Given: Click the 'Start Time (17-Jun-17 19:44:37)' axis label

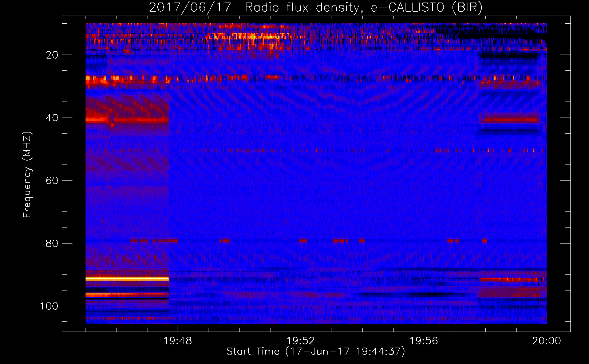Looking at the screenshot, I should point(316,352).
